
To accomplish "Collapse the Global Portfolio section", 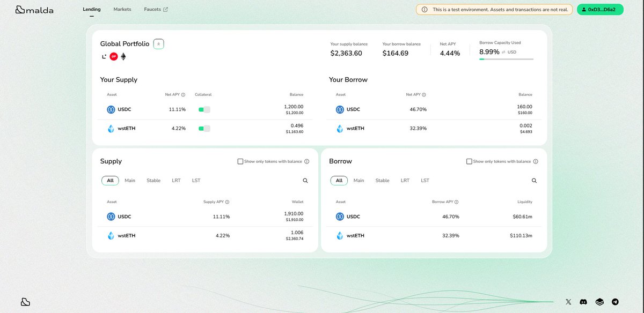I will click(x=158, y=44).
